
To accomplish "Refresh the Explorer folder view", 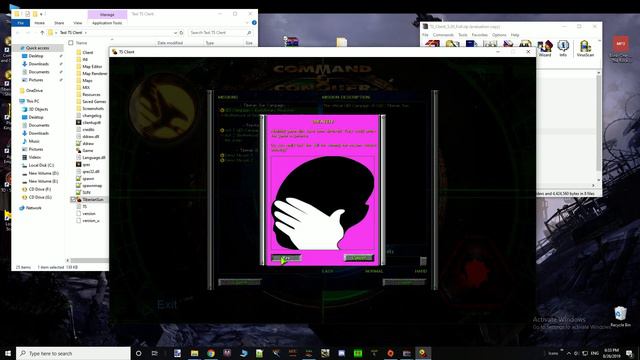I will point(182,33).
